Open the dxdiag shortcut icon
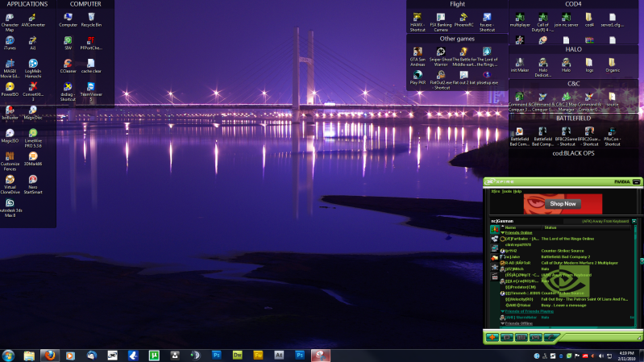 click(69, 92)
